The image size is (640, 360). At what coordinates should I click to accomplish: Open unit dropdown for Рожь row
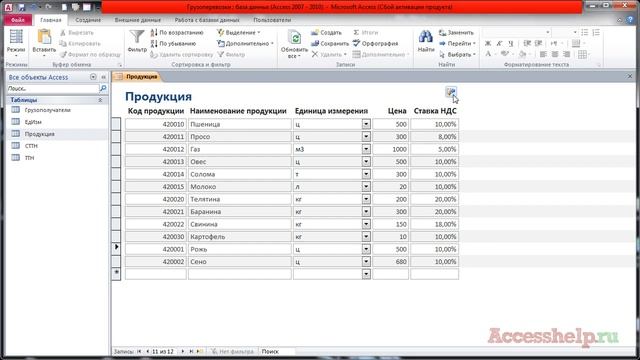[x=366, y=249]
